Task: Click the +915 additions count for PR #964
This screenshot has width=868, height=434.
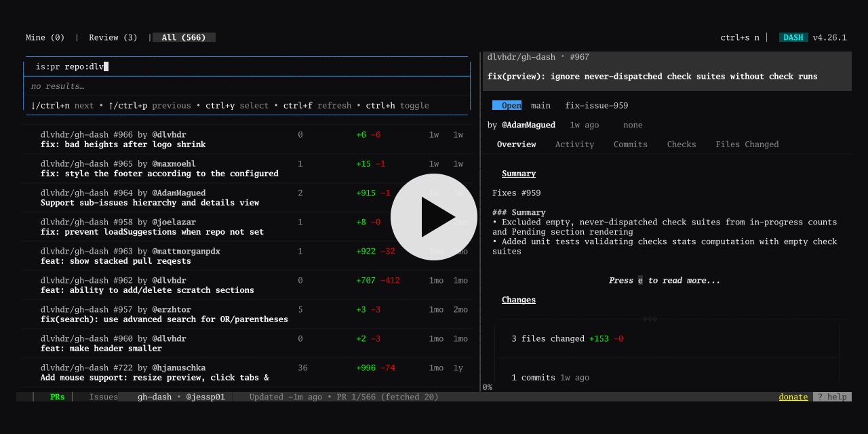Action: pos(366,193)
